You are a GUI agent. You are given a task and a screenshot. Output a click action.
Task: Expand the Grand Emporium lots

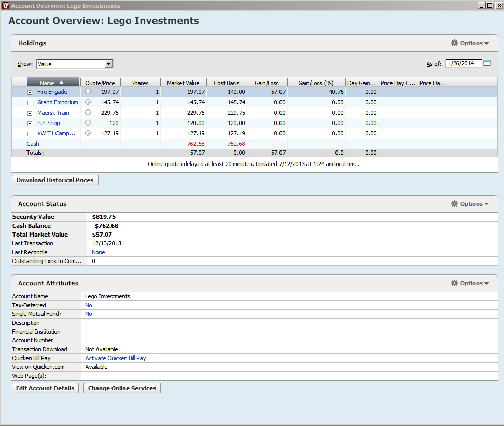tap(30, 103)
